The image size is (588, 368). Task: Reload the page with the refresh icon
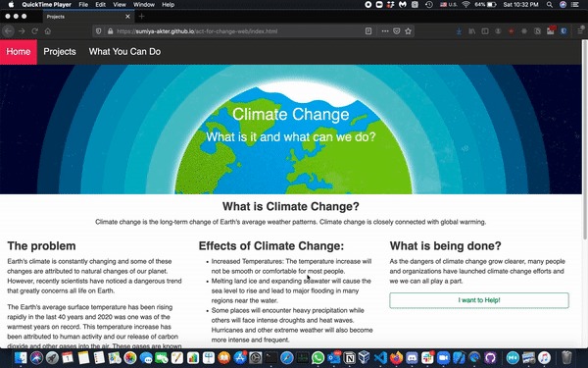pos(34,31)
